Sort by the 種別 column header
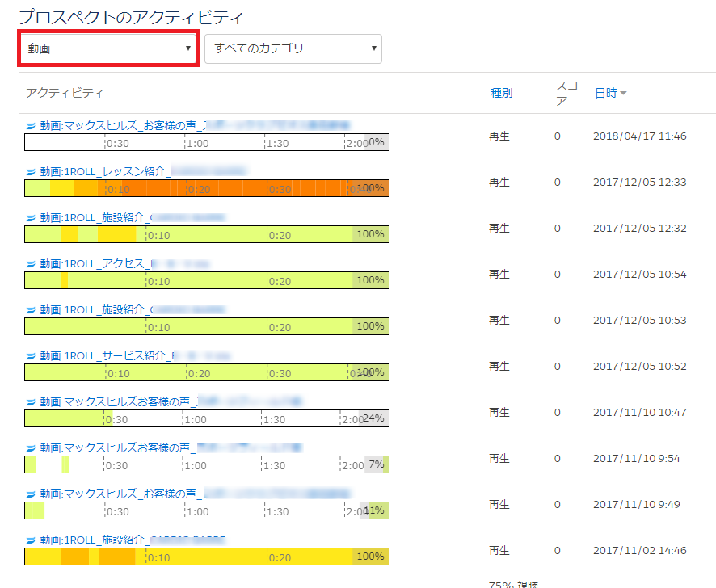716x588 pixels. (x=501, y=93)
